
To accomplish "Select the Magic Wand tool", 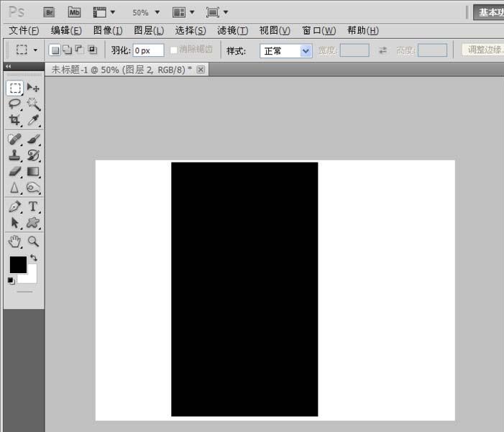I will click(33, 104).
